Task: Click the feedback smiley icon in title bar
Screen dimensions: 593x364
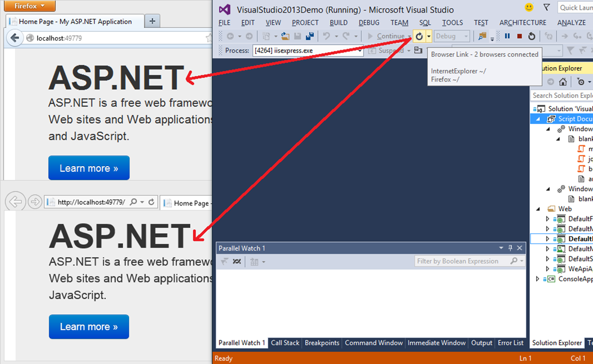Action: [528, 8]
